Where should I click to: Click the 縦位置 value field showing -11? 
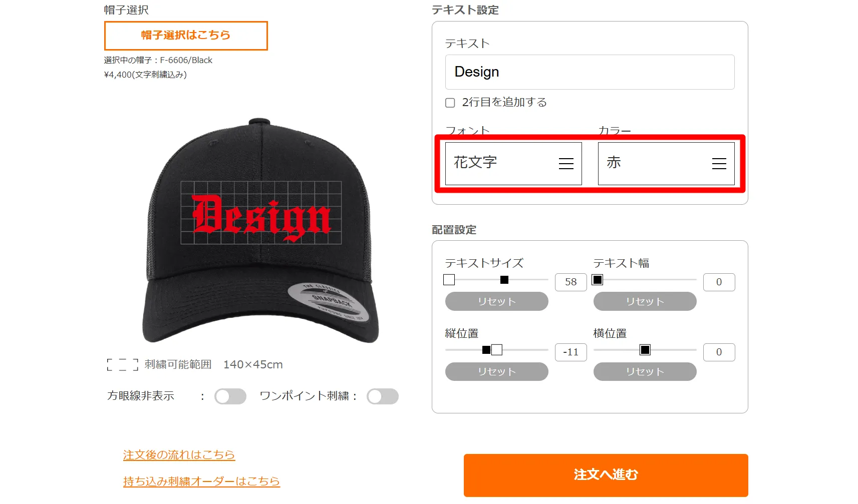[570, 352]
